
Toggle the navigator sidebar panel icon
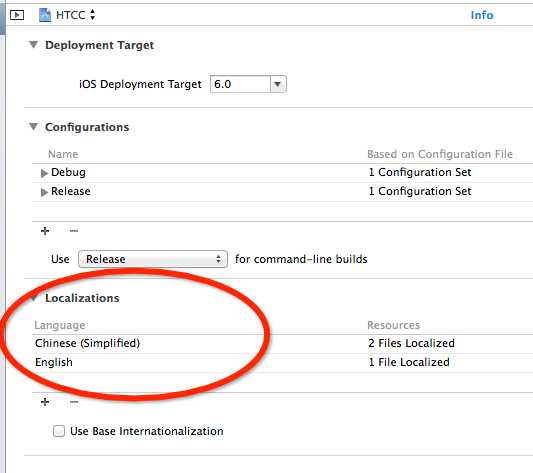pos(17,15)
